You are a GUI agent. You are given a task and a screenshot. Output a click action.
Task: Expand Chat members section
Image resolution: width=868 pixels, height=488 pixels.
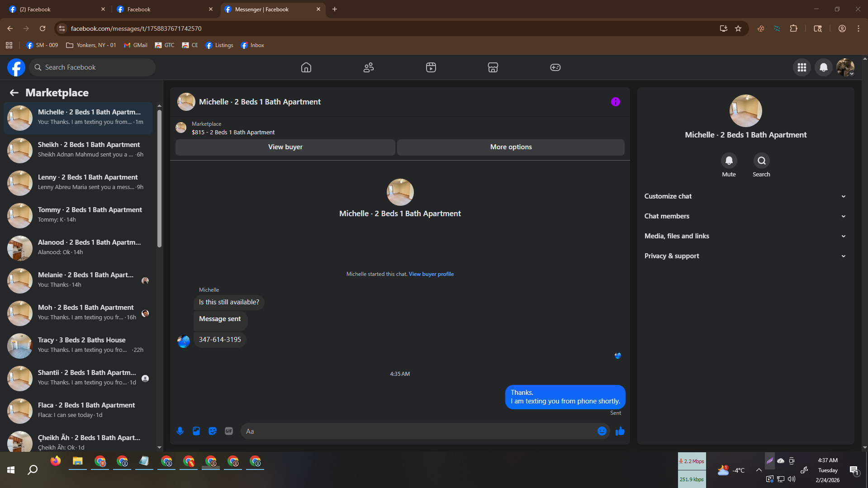click(745, 216)
